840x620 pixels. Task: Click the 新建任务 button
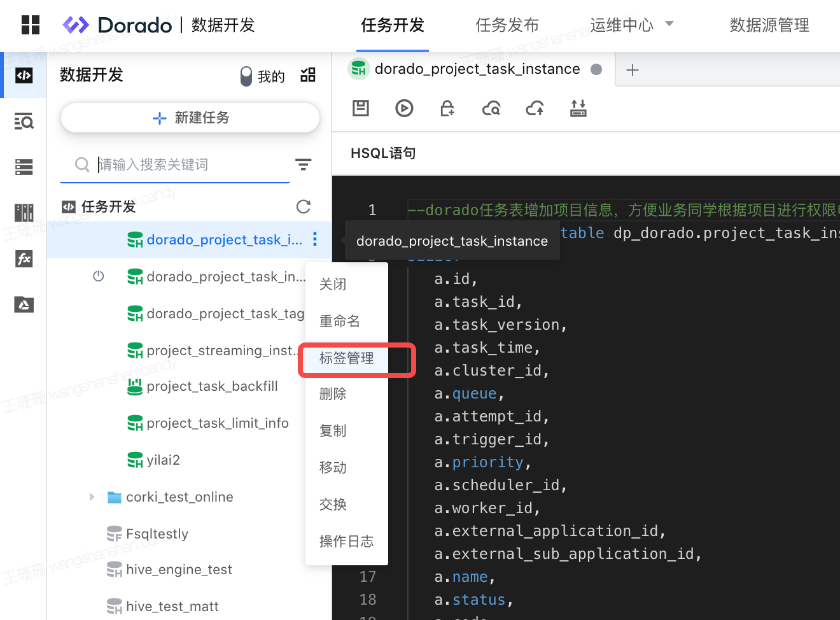190,118
